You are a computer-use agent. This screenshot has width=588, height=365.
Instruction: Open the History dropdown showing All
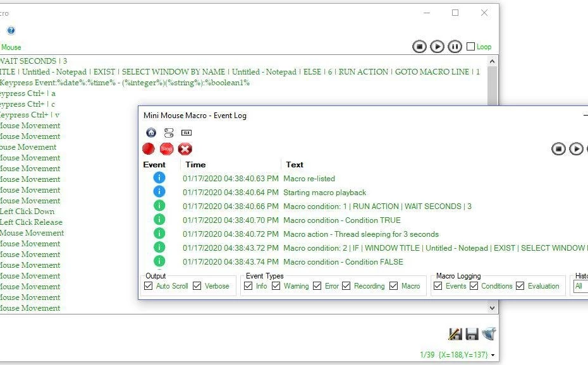[580, 286]
